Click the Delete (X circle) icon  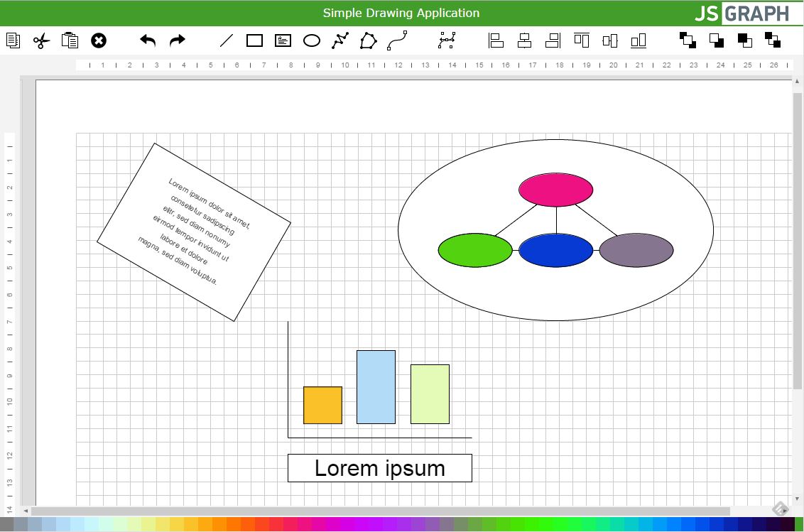[99, 40]
